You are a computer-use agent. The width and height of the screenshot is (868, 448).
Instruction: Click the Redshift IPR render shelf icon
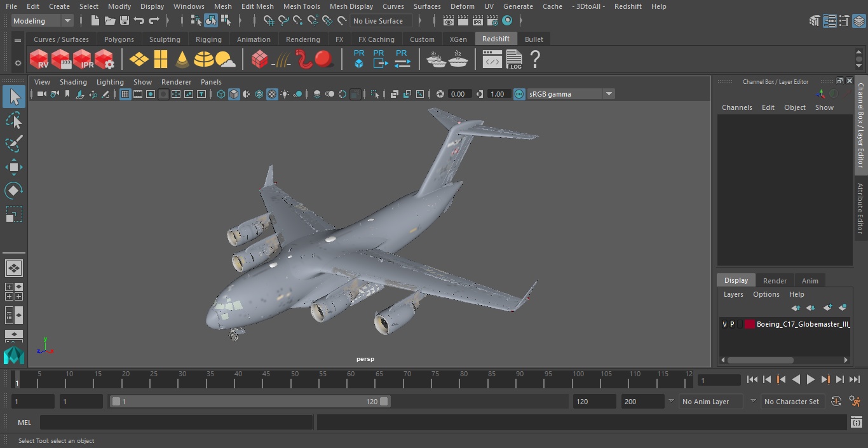(x=83, y=59)
